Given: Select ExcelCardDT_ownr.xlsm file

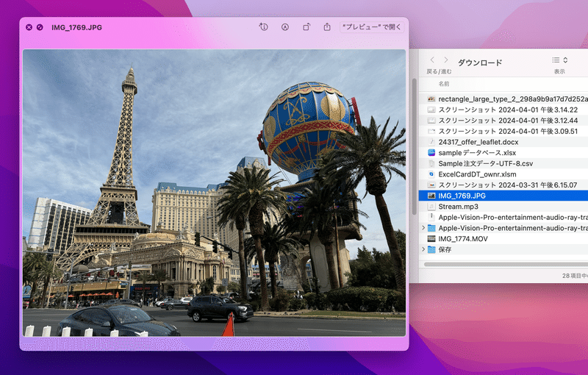Looking at the screenshot, I should [503, 174].
